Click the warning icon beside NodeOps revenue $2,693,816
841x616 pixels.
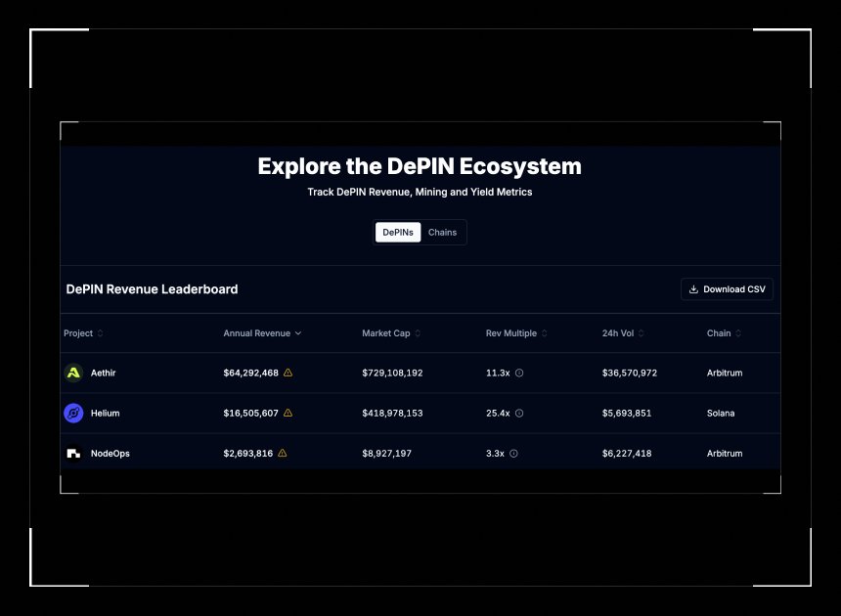tap(282, 454)
